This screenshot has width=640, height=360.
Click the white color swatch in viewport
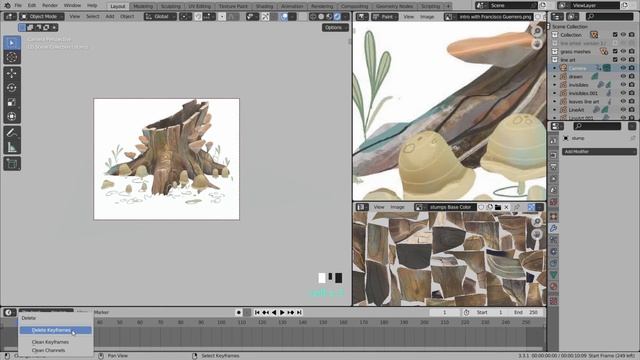click(322, 278)
